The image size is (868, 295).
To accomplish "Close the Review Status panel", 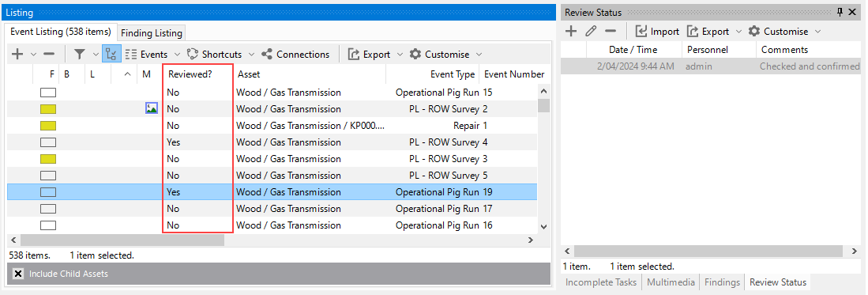I will click(x=852, y=12).
